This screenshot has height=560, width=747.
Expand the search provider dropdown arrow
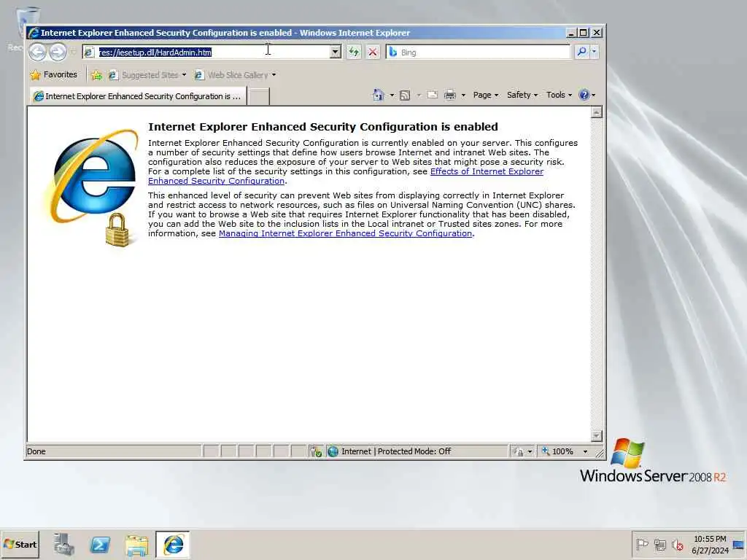[x=594, y=52]
